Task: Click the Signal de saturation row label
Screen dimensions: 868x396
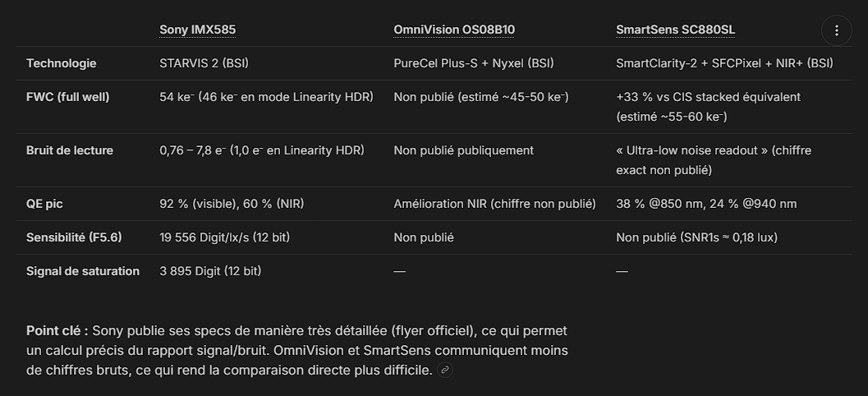Action: coord(83,271)
